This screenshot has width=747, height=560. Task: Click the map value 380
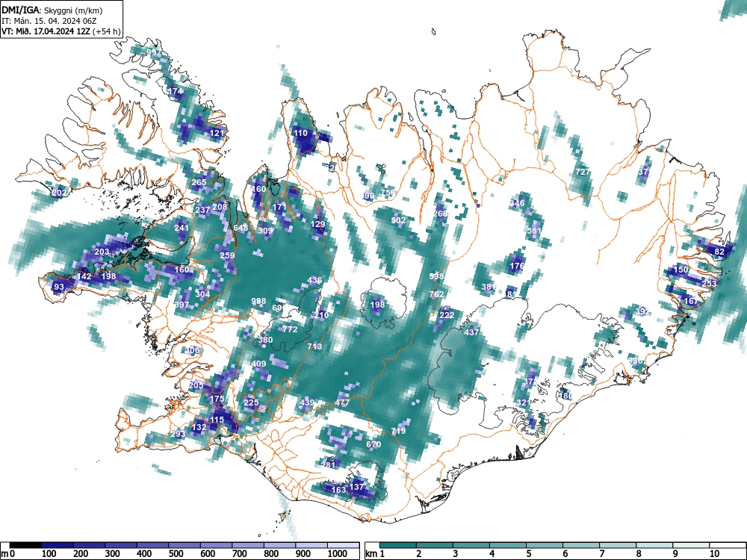(265, 340)
